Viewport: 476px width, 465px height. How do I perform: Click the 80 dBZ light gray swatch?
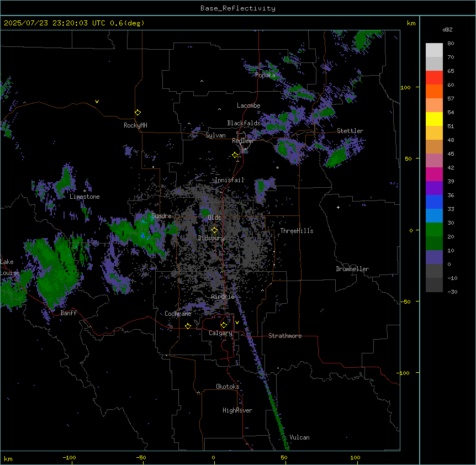click(x=434, y=50)
